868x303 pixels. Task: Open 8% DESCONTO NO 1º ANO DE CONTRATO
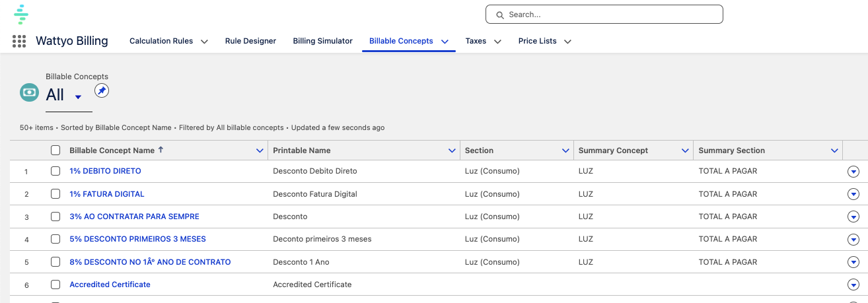tap(150, 262)
